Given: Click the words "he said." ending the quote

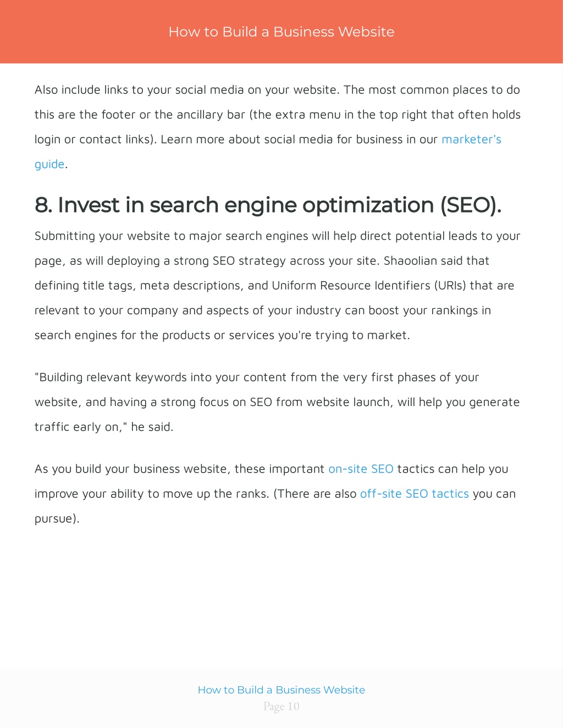Looking at the screenshot, I should point(152,427).
